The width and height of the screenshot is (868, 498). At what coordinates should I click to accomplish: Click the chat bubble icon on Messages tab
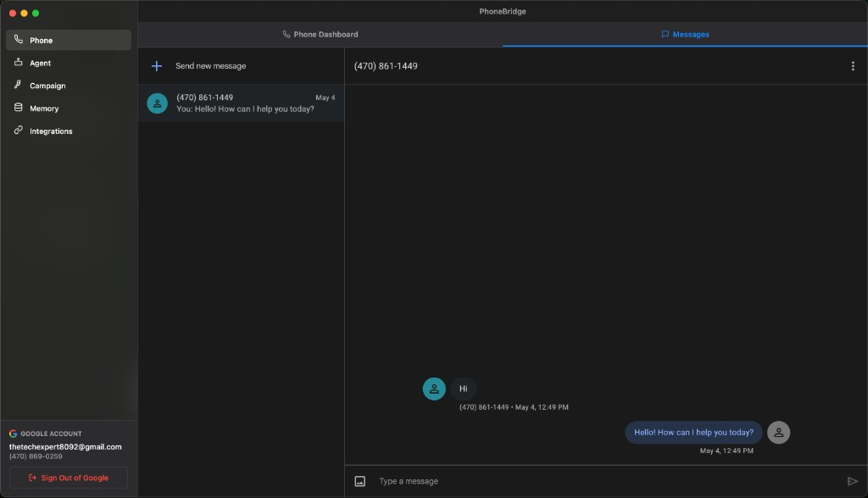(665, 34)
